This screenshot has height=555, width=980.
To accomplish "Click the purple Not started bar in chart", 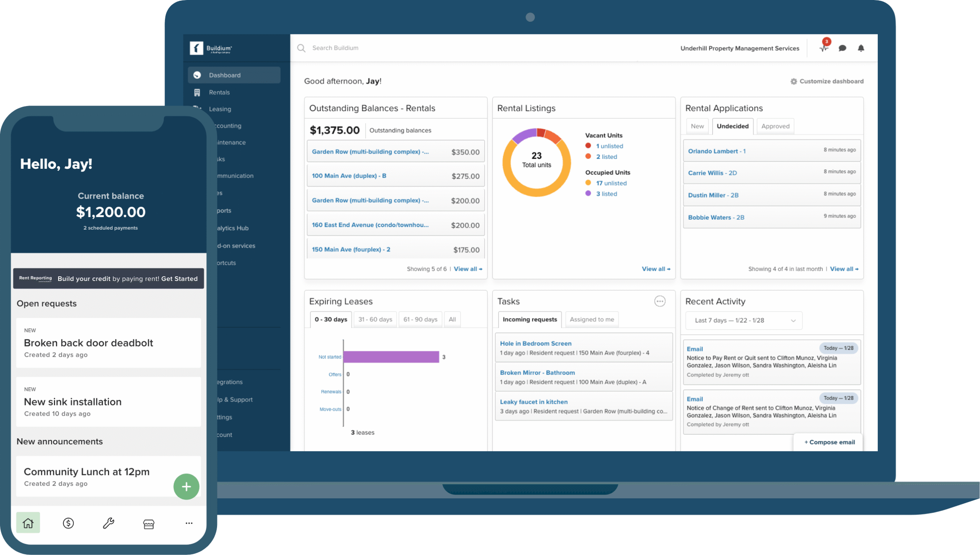I will pyautogui.click(x=391, y=357).
